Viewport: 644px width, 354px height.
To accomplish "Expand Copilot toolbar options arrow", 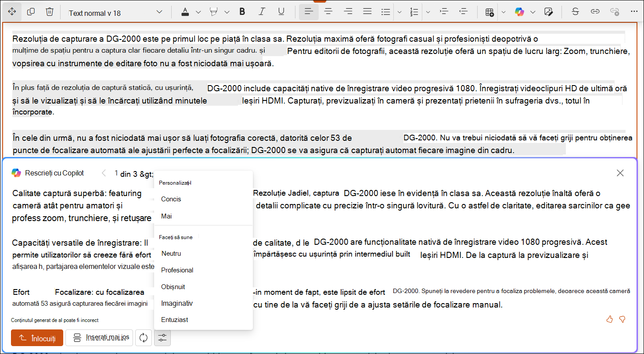I will 532,12.
